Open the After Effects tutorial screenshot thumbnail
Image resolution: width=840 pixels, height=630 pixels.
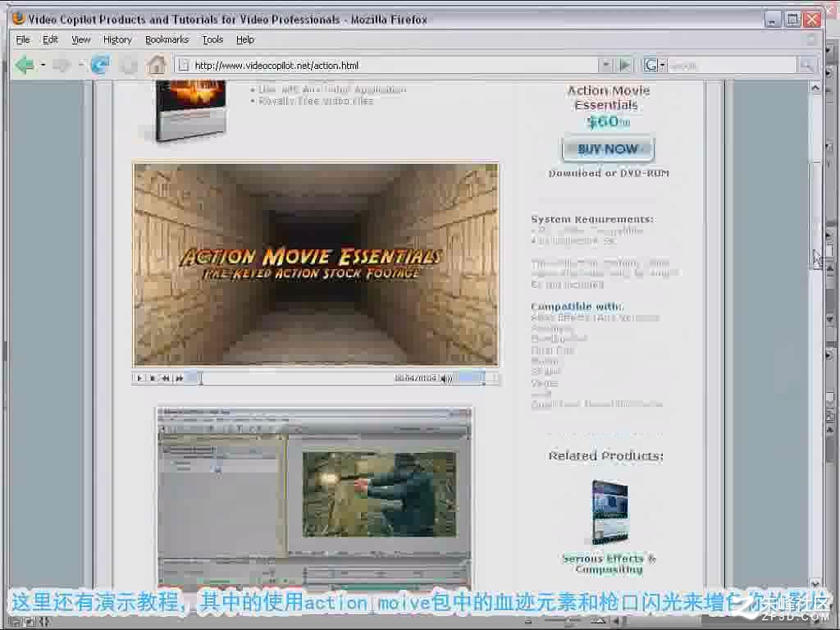point(314,500)
